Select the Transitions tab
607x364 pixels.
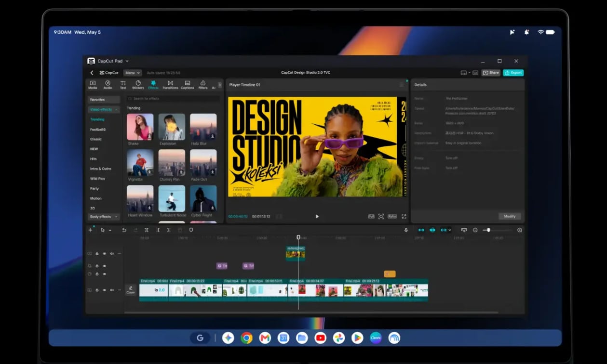[x=170, y=85]
